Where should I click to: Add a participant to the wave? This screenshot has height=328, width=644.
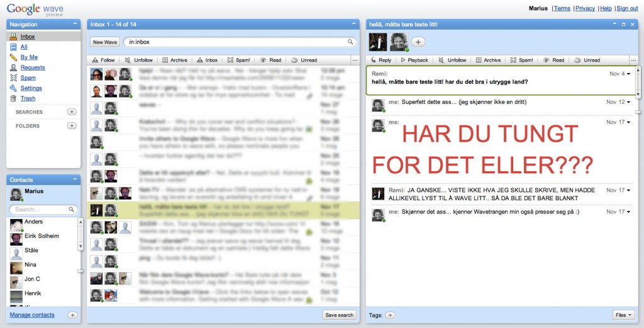coord(418,42)
